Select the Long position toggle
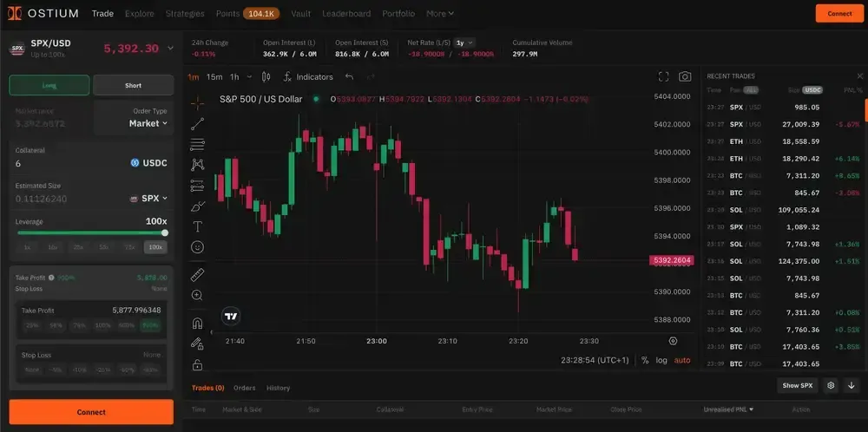The width and height of the screenshot is (868, 432). (x=49, y=85)
